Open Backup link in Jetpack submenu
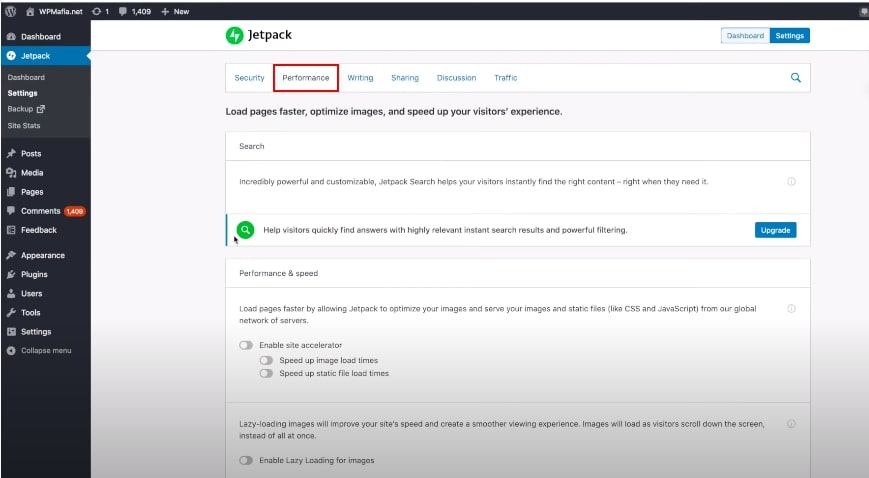Viewport: 869px width, 478px height. click(26, 109)
